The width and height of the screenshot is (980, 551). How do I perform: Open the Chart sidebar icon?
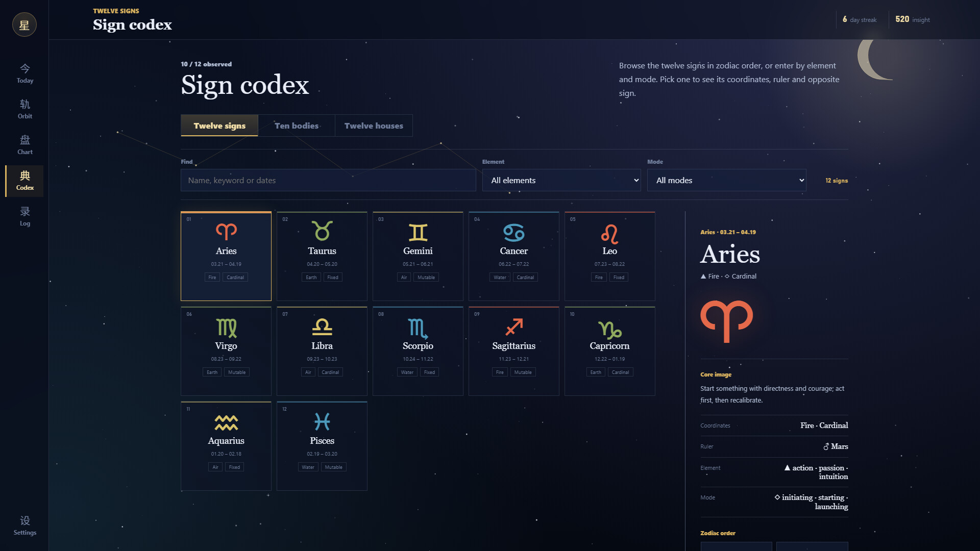point(24,145)
